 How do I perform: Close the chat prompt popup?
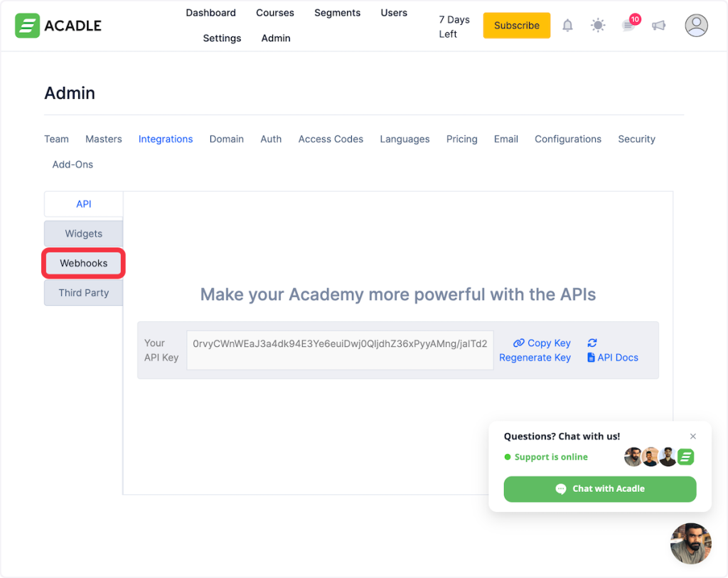click(693, 437)
